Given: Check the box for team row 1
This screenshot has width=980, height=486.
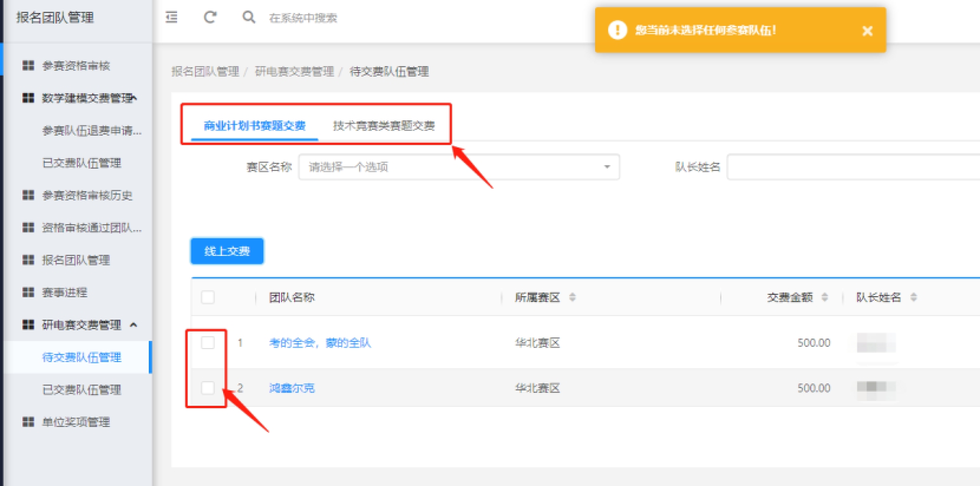Looking at the screenshot, I should [208, 343].
